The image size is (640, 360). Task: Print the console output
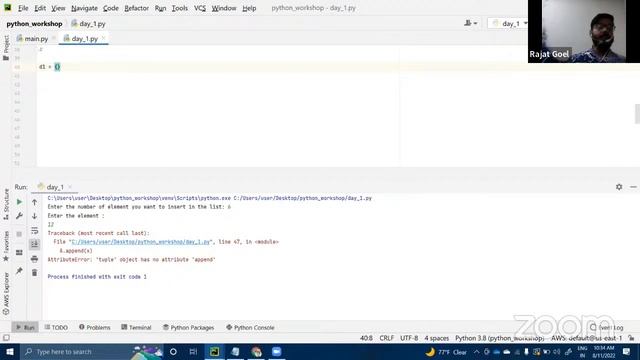[35, 259]
